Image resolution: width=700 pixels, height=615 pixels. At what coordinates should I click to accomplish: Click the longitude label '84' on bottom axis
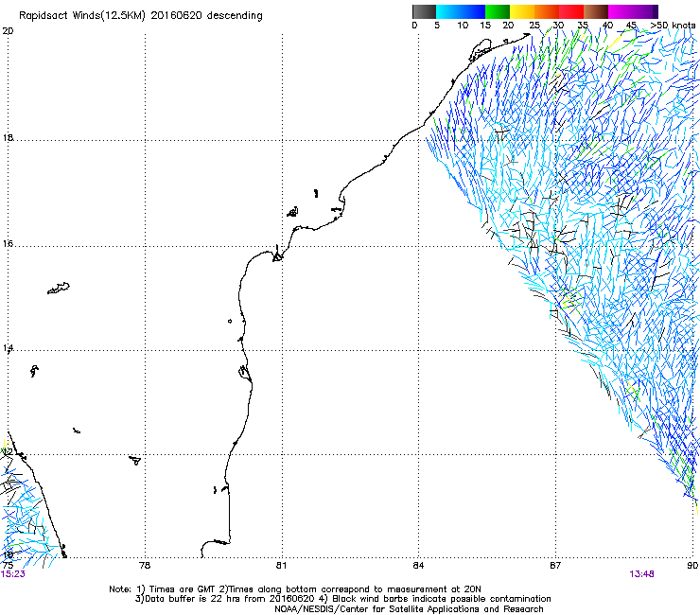pyautogui.click(x=418, y=566)
